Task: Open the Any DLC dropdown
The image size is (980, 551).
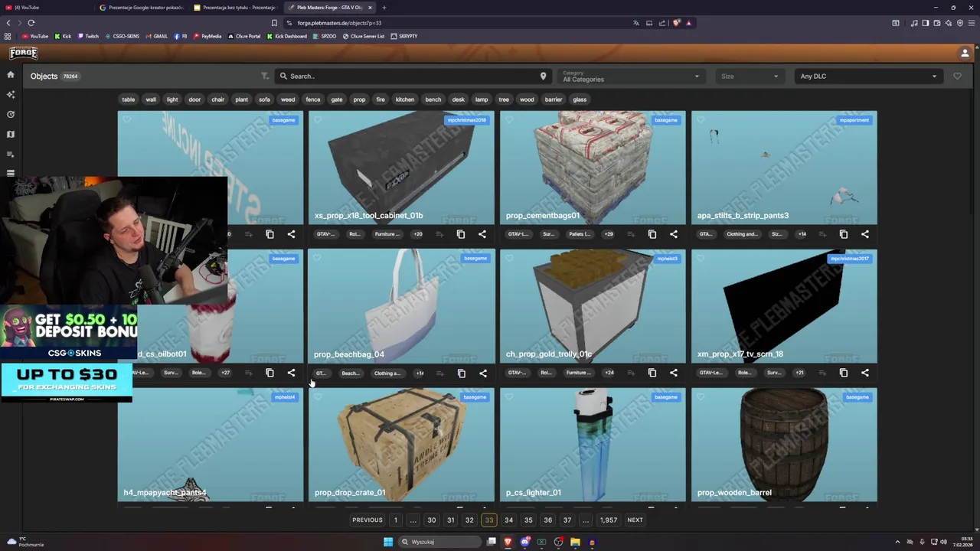Action: [x=868, y=76]
